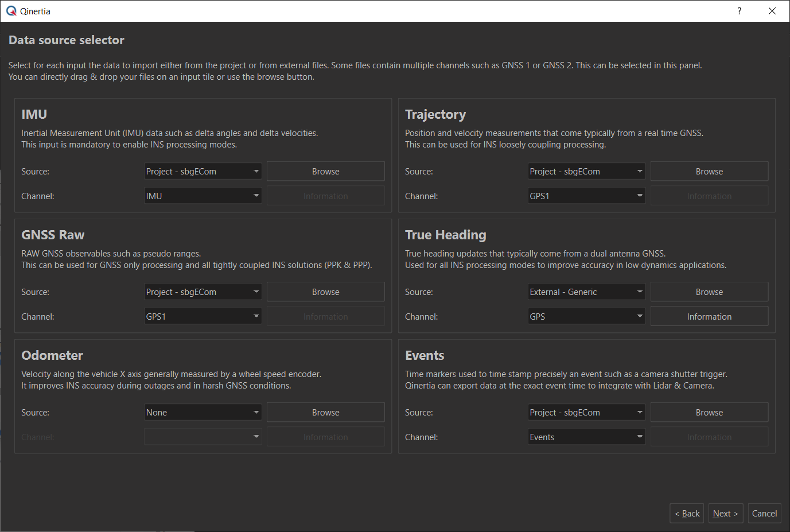Viewport: 790px width, 532px height.
Task: Browse for a True Heading file
Action: pos(709,292)
